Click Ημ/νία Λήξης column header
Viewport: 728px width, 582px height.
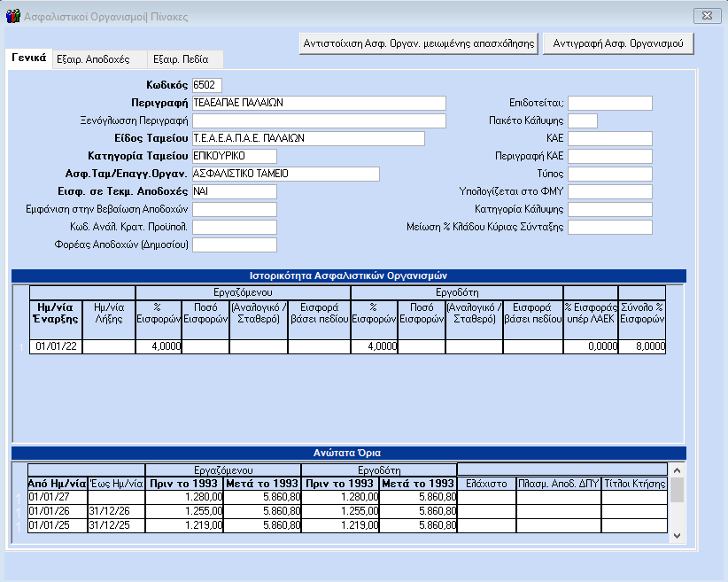point(109,319)
